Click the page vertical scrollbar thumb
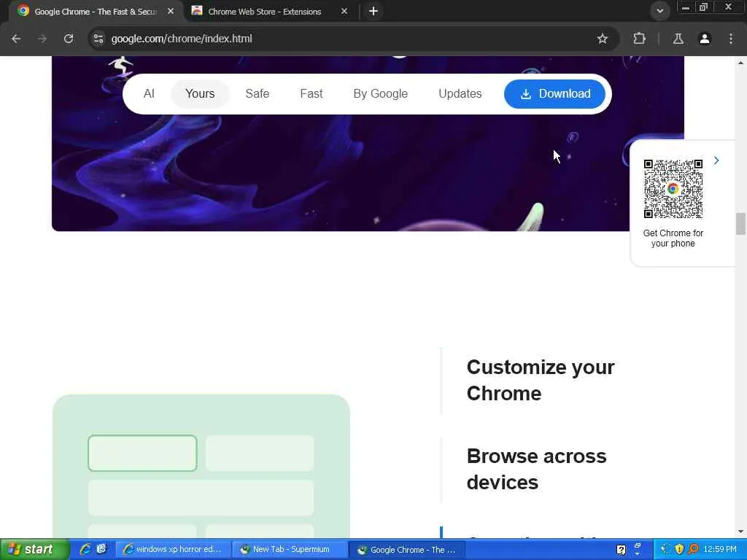This screenshot has width=747, height=560. pyautogui.click(x=740, y=224)
